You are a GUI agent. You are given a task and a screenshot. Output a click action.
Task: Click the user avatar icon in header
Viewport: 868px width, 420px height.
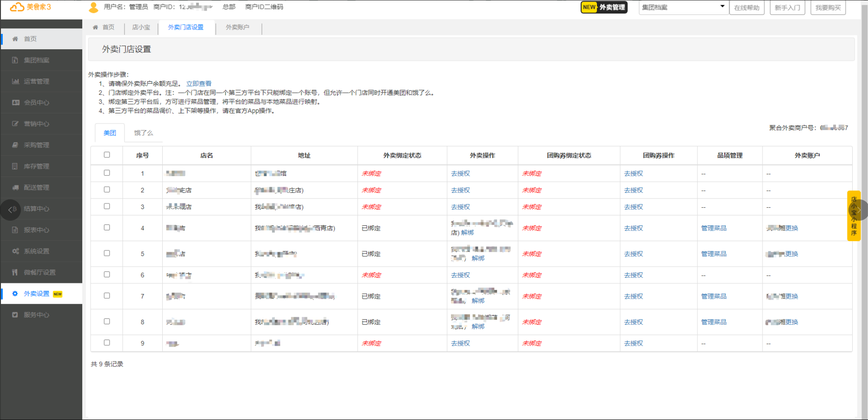coord(93,7)
